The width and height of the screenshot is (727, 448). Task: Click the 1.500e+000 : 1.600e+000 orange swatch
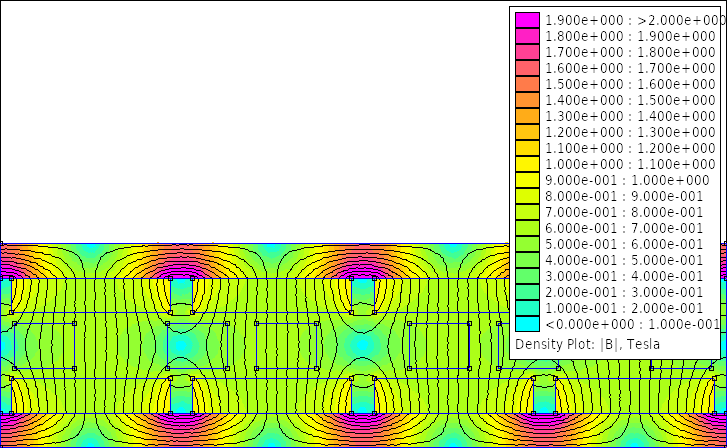pyautogui.click(x=527, y=84)
